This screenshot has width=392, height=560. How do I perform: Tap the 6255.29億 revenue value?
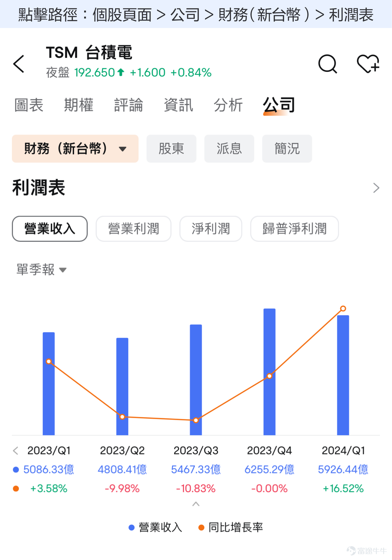point(269,470)
